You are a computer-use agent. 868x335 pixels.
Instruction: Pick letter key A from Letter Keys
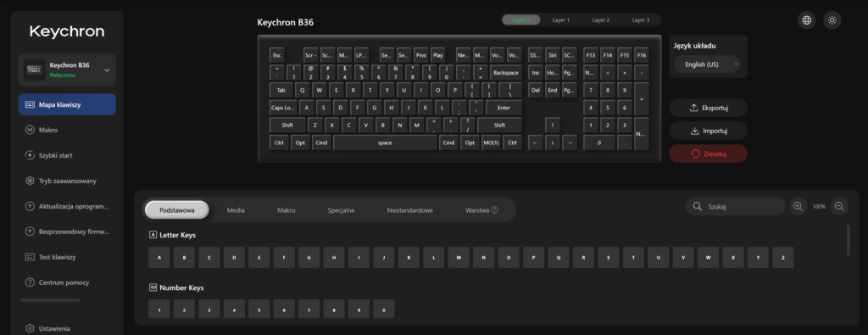[x=159, y=258]
